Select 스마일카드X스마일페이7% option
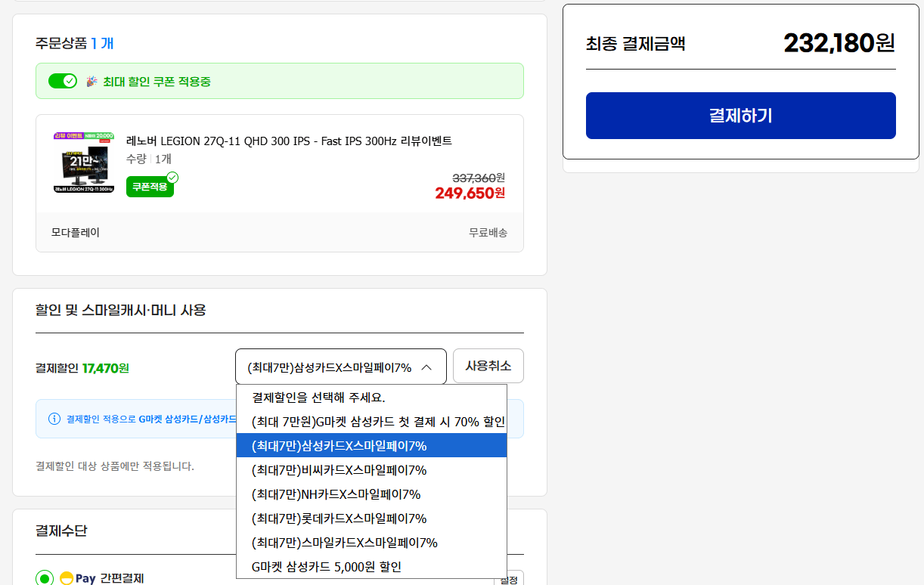 (371, 543)
